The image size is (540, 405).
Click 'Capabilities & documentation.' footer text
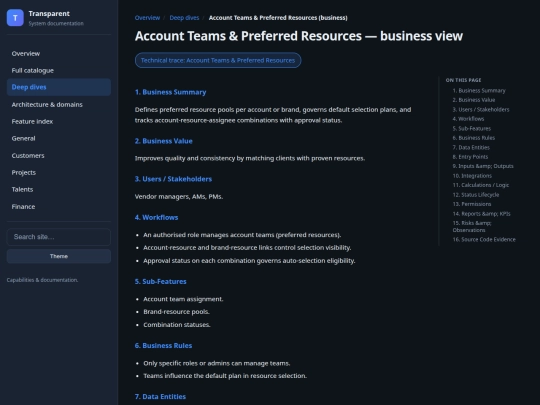(x=42, y=280)
